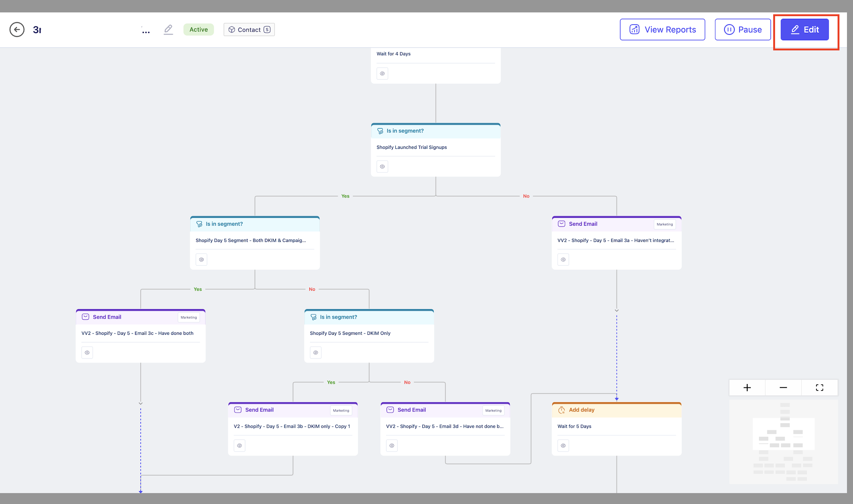Click the Contact tag chip
Screen dimensions: 853x504
[249, 30]
